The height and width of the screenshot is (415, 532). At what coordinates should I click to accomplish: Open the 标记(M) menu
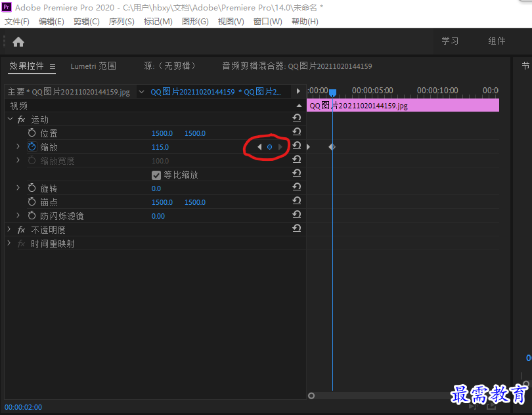click(158, 22)
